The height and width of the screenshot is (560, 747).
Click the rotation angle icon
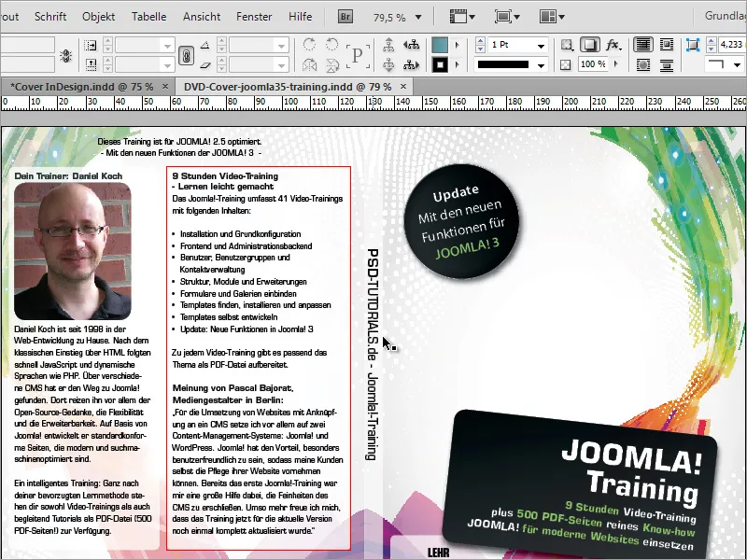point(204,46)
